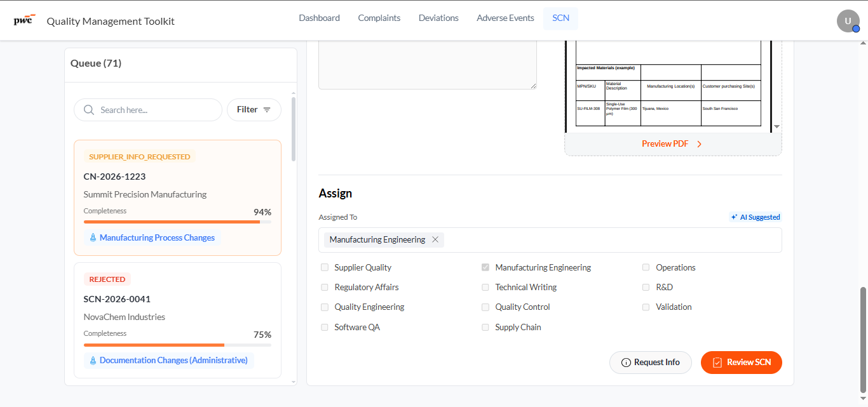Click the PDF preview scroll-down arrow
Viewport: 868px width, 407px height.
(x=776, y=127)
